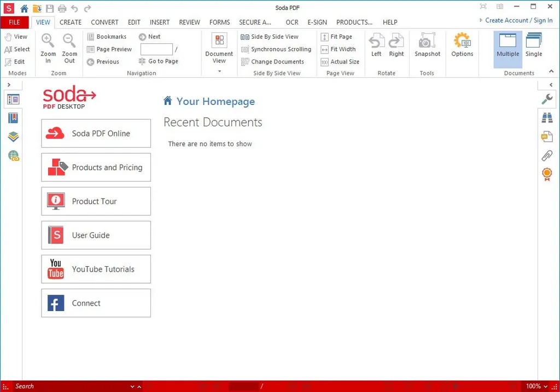Collapse the ribbon with up chevron
The image size is (560, 392).
pos(551,72)
